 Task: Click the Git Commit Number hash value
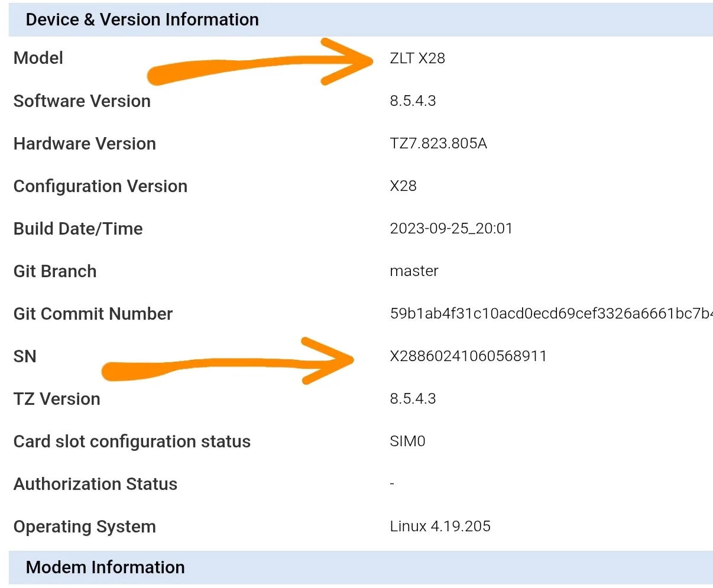click(x=550, y=314)
